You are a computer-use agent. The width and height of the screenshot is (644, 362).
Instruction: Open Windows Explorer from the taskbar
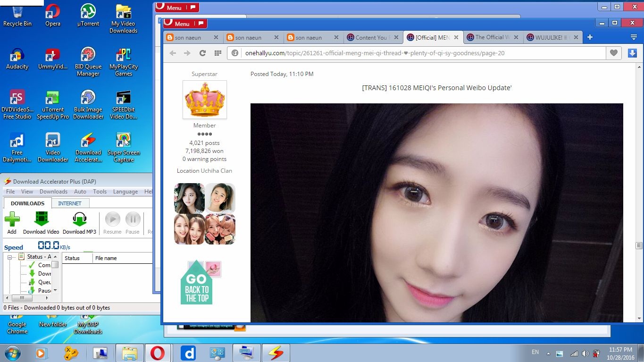click(x=129, y=353)
